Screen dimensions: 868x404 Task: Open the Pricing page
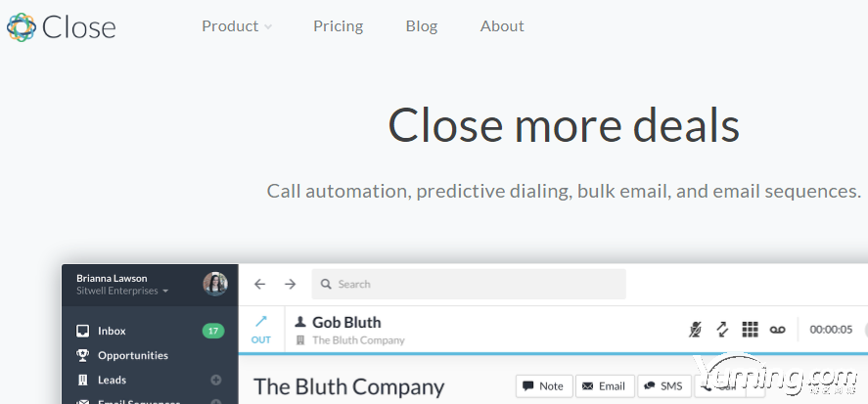[x=339, y=26]
